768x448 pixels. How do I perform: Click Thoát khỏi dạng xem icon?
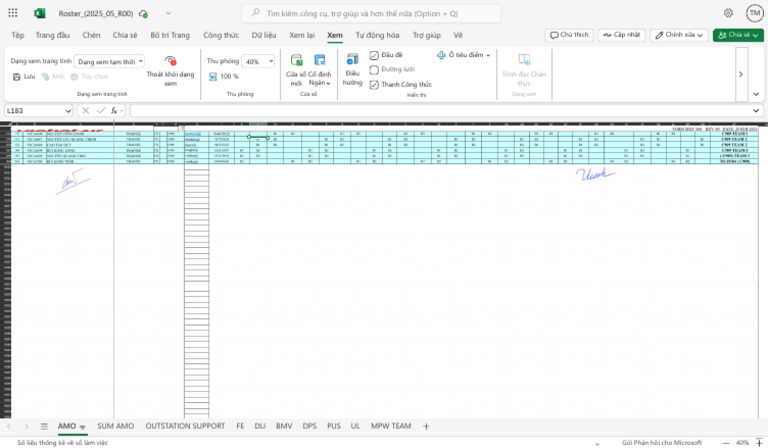[x=170, y=61]
